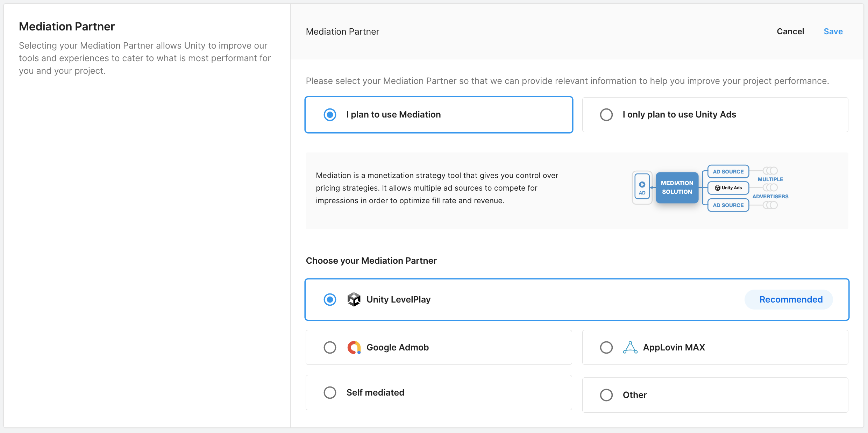Click the Recommended badge
The image size is (868, 433).
click(791, 299)
